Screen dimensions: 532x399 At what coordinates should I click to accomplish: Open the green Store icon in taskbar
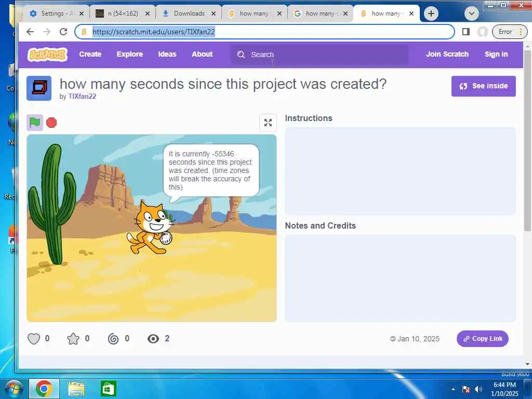pyautogui.click(x=108, y=389)
